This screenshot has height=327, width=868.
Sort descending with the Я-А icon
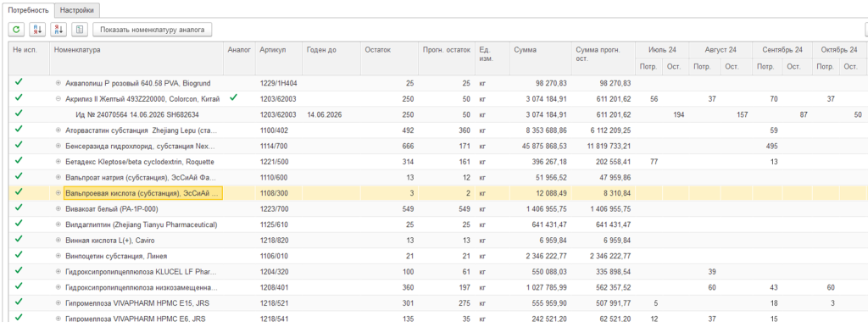(58, 30)
